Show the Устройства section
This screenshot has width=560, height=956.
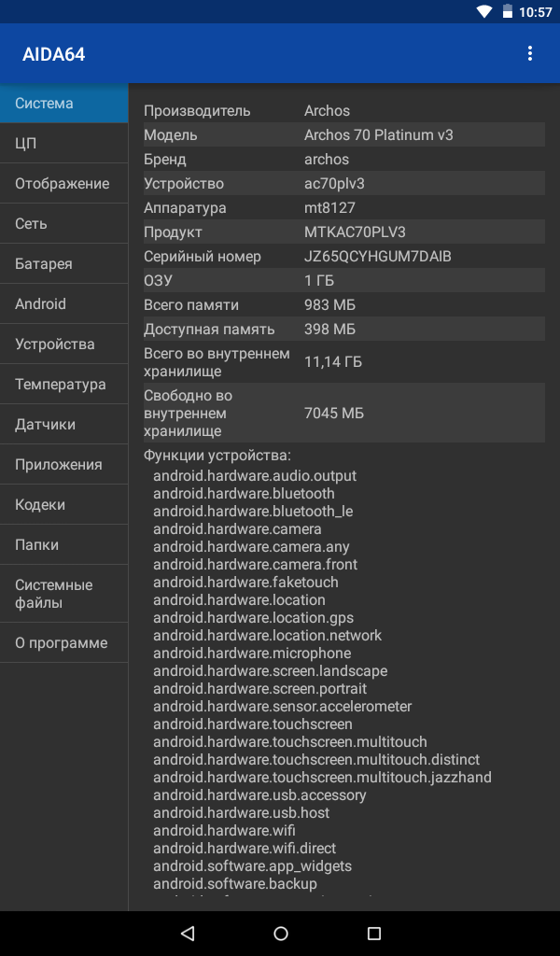click(x=64, y=344)
